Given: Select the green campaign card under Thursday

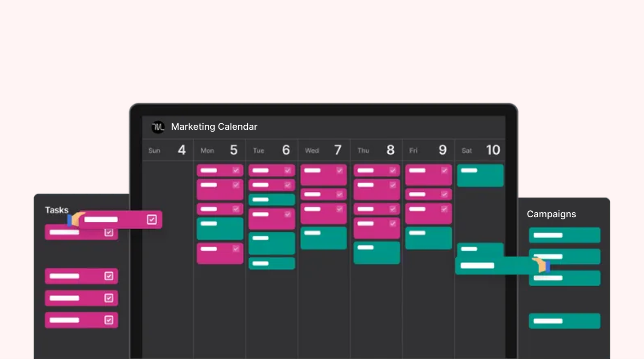Looking at the screenshot, I should point(376,253).
